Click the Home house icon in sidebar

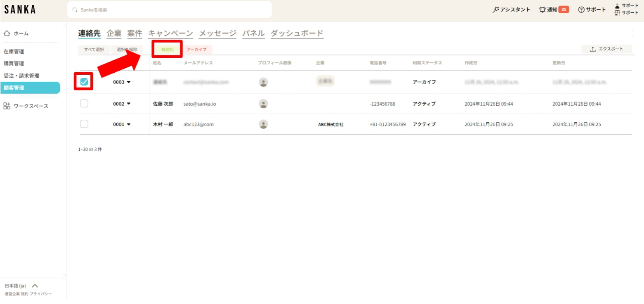click(x=7, y=33)
